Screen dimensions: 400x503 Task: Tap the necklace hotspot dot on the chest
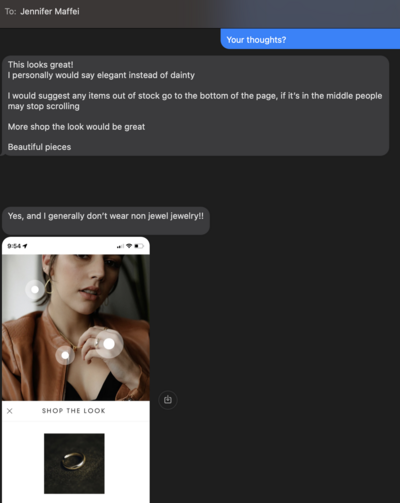coord(65,355)
